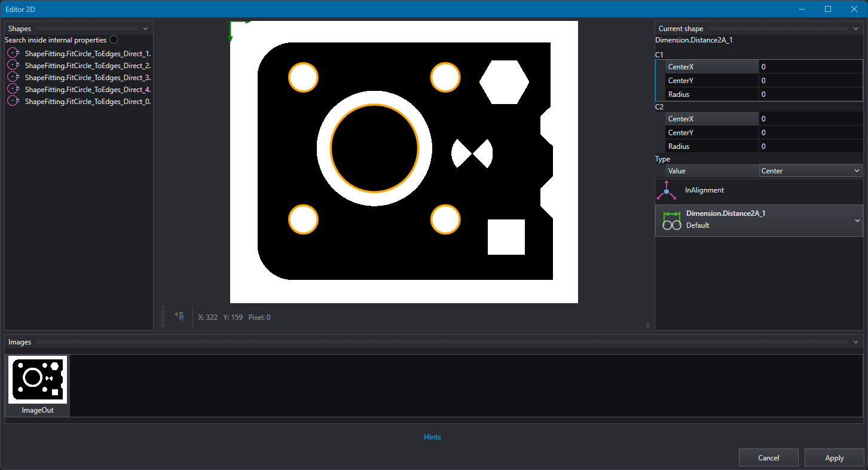Click the Current shape panel title
The image size is (868, 470).
(681, 29)
